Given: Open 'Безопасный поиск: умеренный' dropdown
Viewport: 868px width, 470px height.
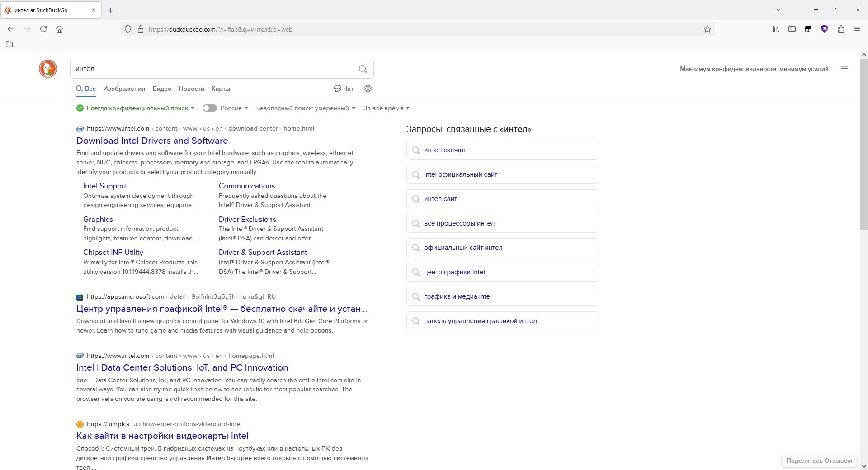Looking at the screenshot, I should (x=306, y=108).
